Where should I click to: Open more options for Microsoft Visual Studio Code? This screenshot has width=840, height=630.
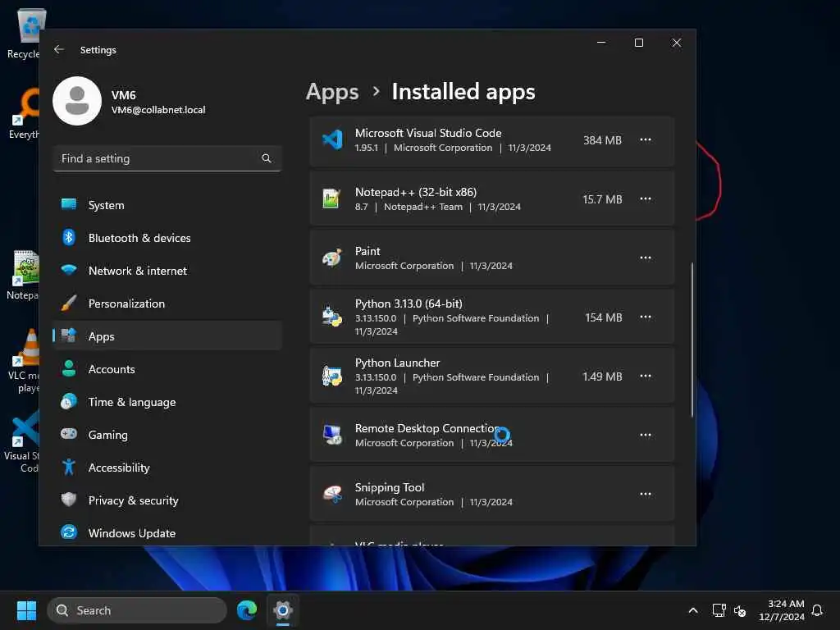(646, 139)
